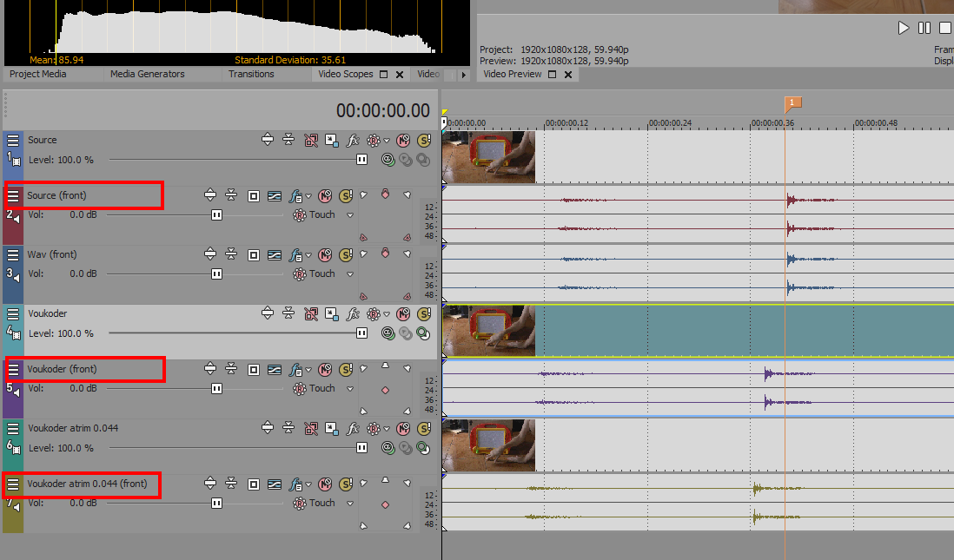
Task: Mute the Voukoder atrim 0.044 (front) track
Action: [x=325, y=484]
